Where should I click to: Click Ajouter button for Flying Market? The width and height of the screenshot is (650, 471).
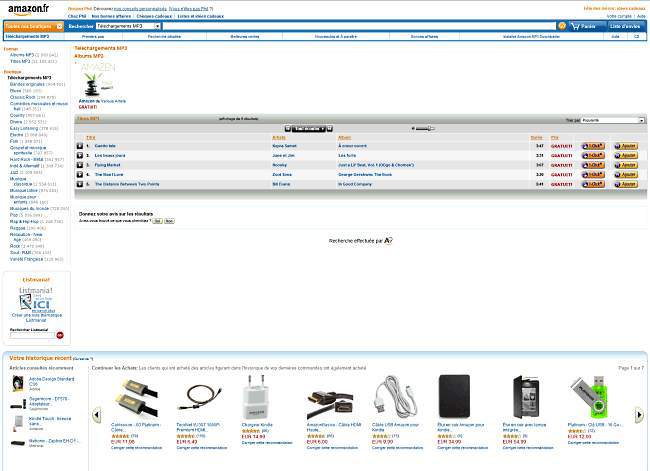pyautogui.click(x=626, y=165)
